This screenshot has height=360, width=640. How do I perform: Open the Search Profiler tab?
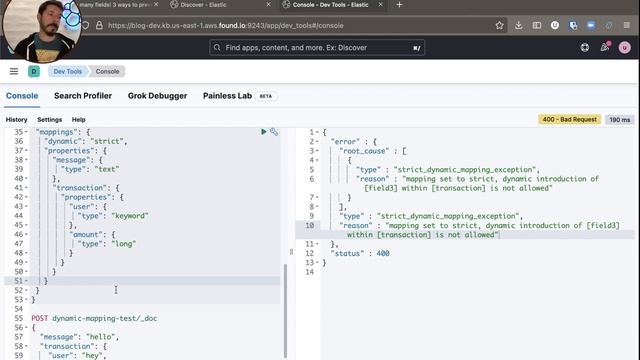pyautogui.click(x=83, y=96)
